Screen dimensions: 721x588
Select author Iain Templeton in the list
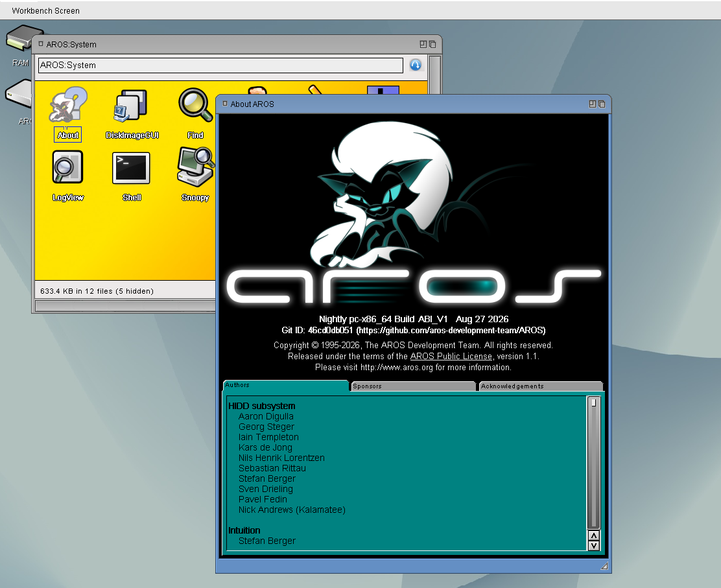pyautogui.click(x=268, y=437)
